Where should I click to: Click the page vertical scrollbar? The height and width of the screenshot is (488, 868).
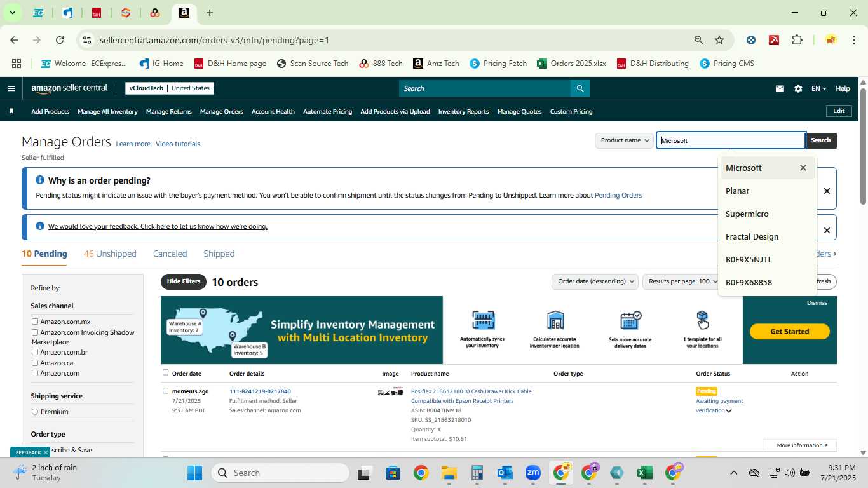pyautogui.click(x=863, y=146)
